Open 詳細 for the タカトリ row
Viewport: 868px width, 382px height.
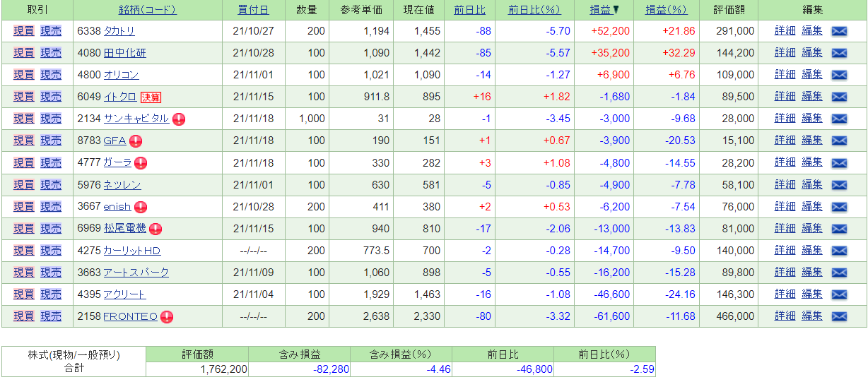785,31
